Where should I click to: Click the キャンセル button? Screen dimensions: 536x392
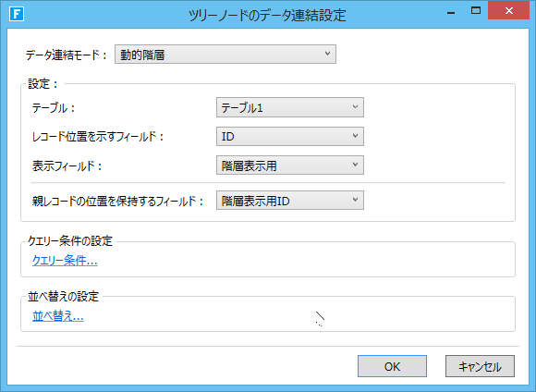[x=480, y=366]
